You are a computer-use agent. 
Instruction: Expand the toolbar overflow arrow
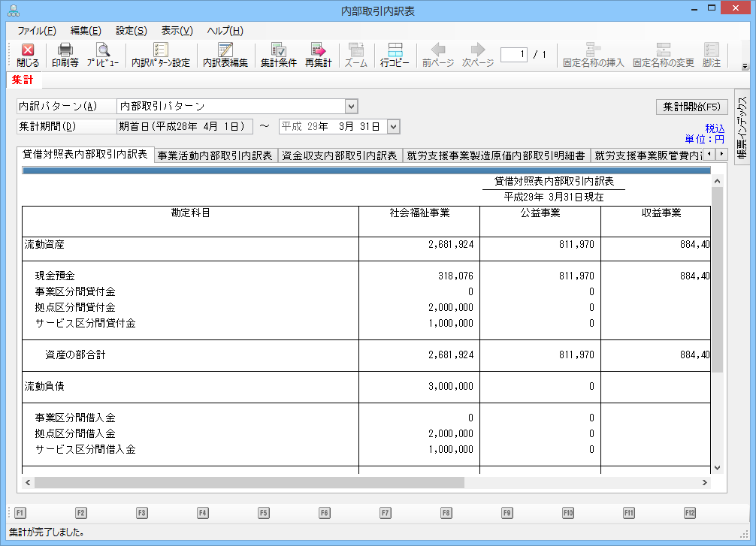[x=745, y=66]
